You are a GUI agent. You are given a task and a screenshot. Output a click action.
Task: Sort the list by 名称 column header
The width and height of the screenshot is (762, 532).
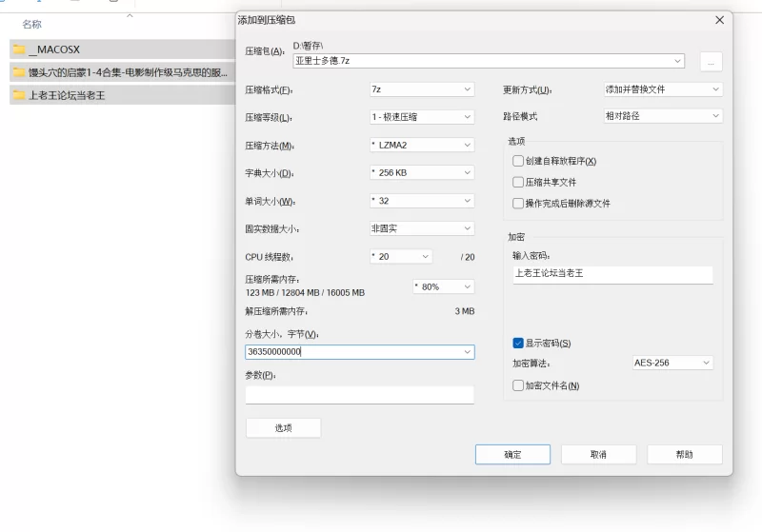(32, 24)
